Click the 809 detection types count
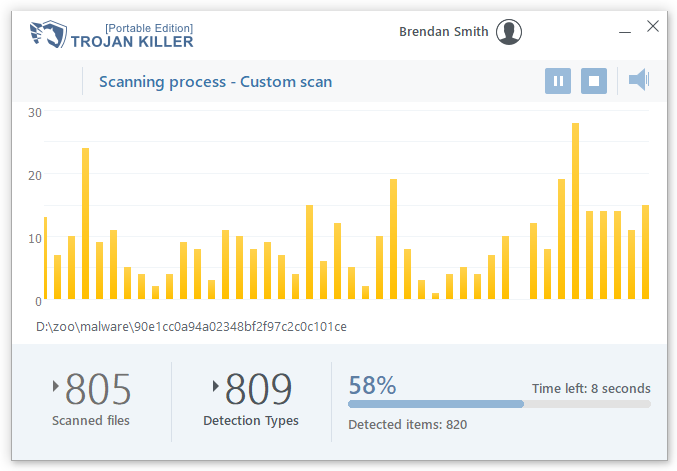Screen dimensions: 677x471 pos(258,389)
